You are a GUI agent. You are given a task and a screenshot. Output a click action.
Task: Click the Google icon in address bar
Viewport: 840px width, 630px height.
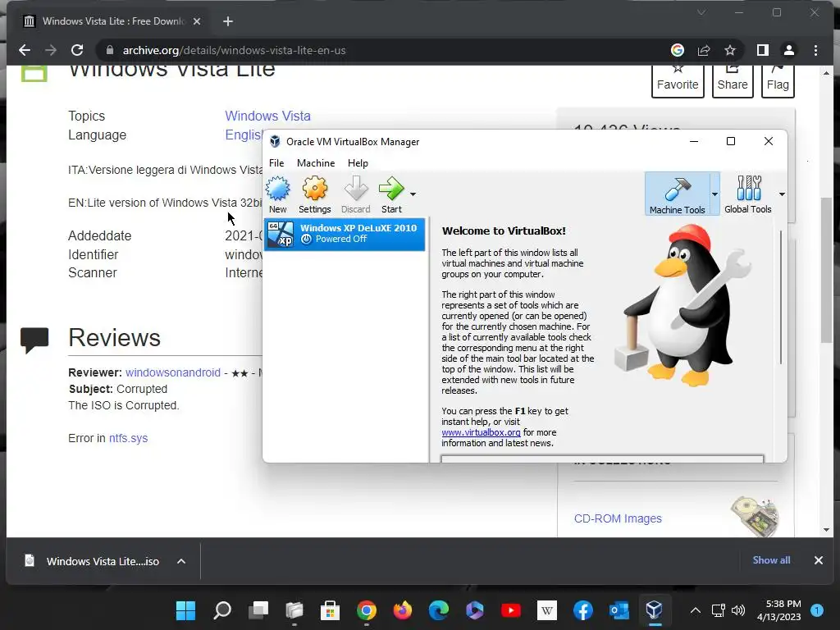[x=677, y=50]
